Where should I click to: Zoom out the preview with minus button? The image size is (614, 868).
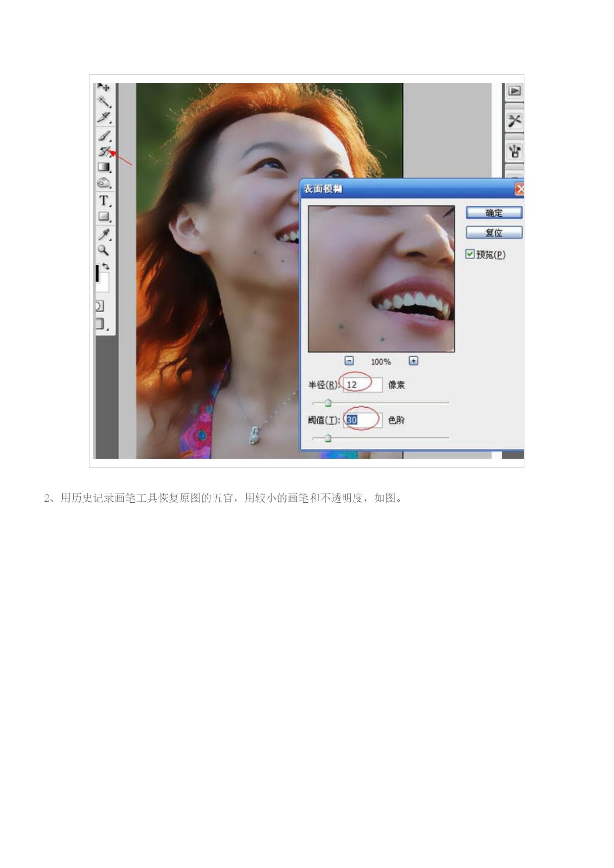[349, 361]
